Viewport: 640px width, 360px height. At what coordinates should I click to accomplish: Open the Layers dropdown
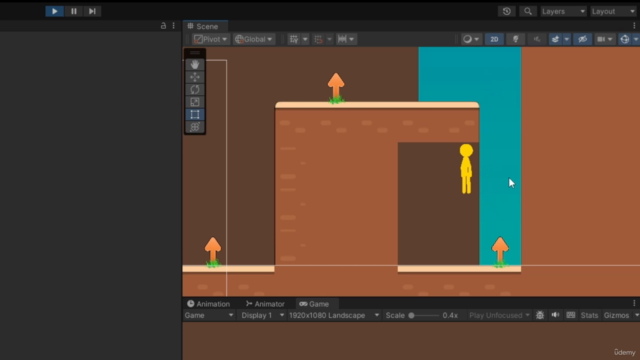click(x=564, y=11)
